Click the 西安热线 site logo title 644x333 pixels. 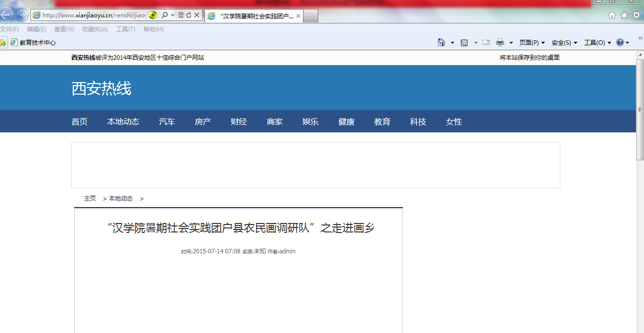coord(102,89)
